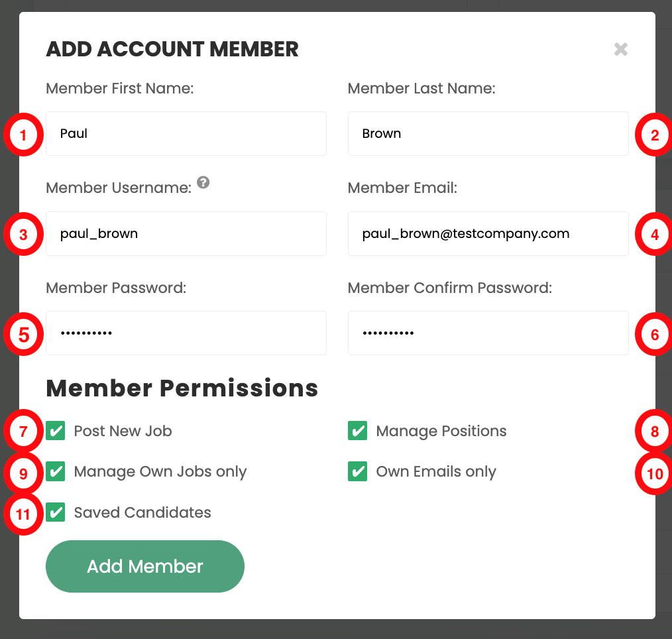Focus the Member Confirm Password field
672x639 pixels.
(488, 333)
